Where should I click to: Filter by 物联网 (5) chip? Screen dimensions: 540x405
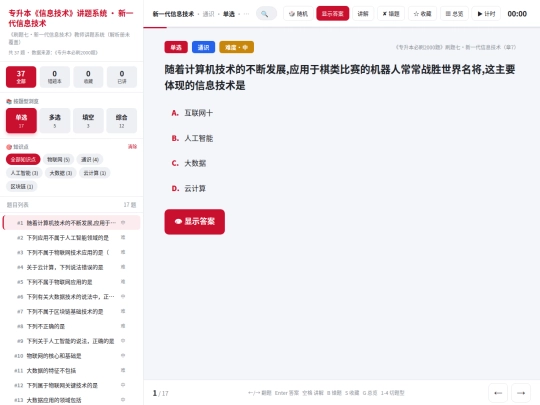(59, 159)
